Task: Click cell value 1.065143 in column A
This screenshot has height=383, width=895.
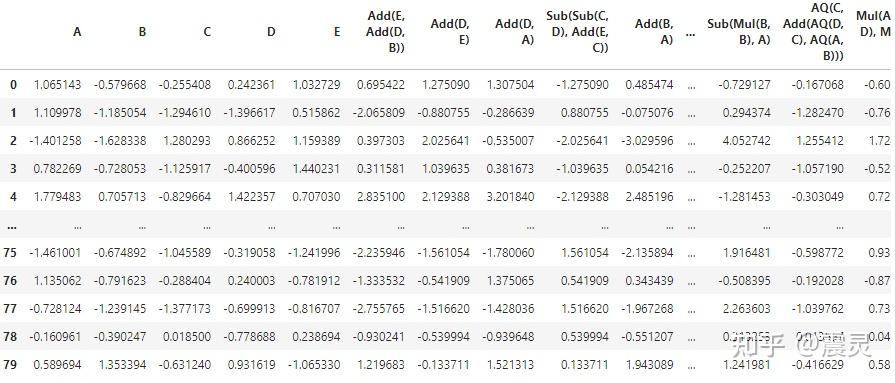Action: click(x=58, y=85)
